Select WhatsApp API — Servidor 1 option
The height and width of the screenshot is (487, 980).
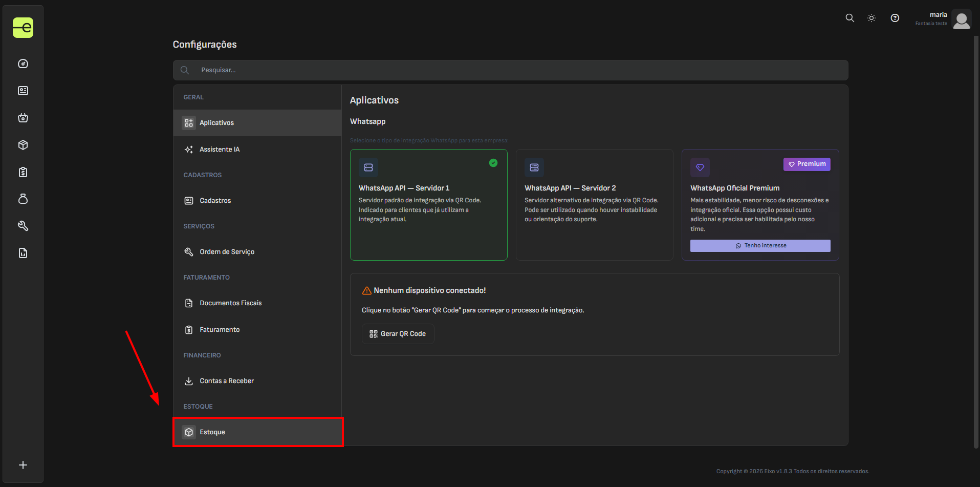(429, 205)
